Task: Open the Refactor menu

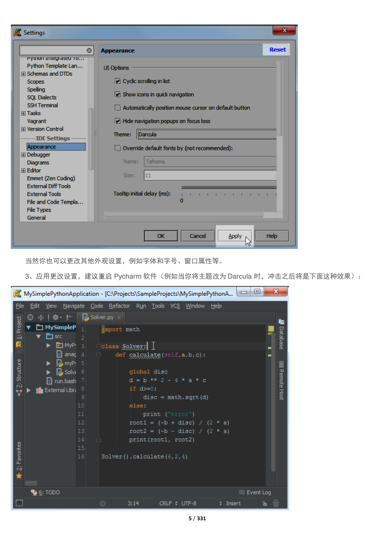Action: coord(120,306)
